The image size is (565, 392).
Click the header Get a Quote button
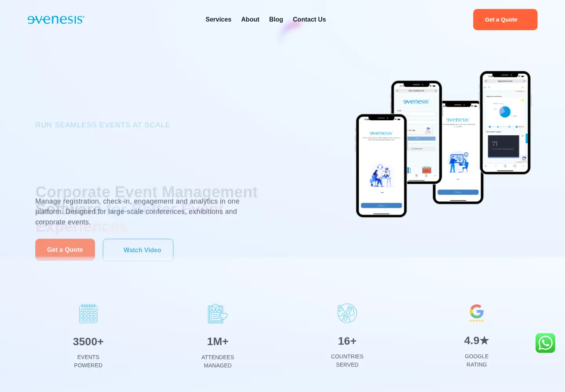click(505, 20)
